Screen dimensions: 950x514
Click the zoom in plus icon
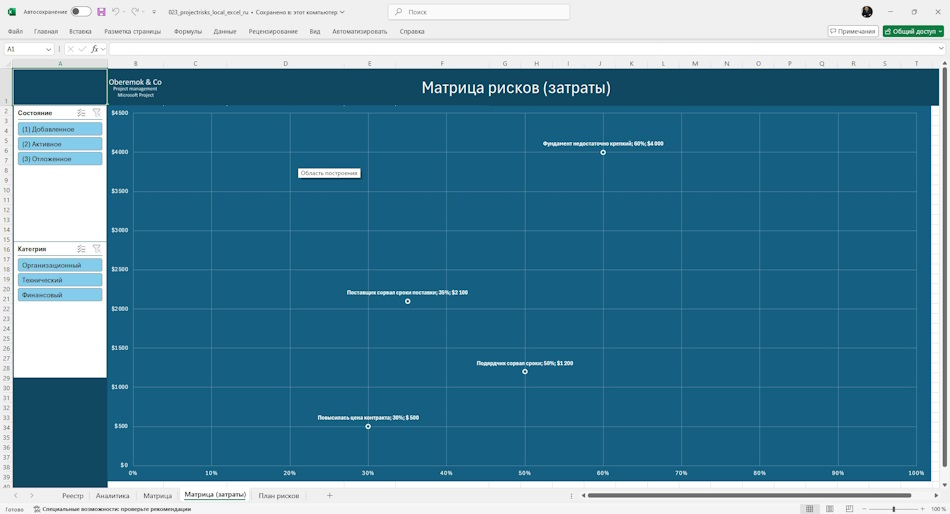click(x=922, y=509)
